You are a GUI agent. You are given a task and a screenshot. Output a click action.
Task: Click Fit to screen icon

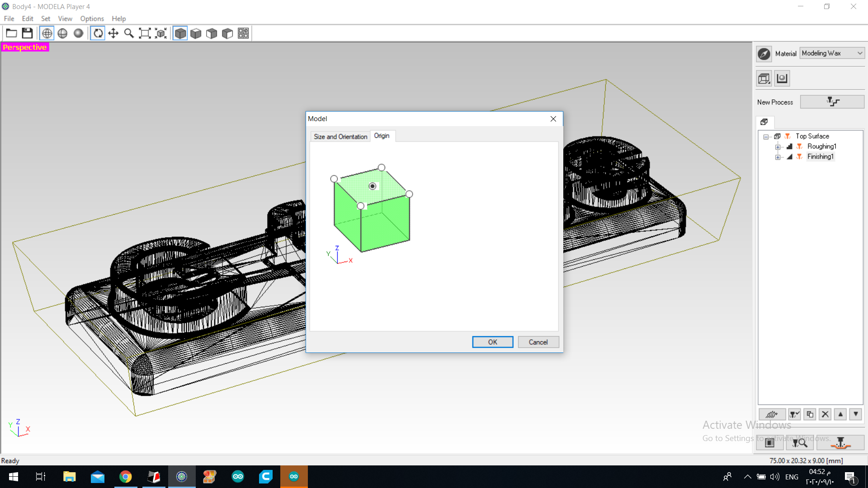(x=145, y=33)
